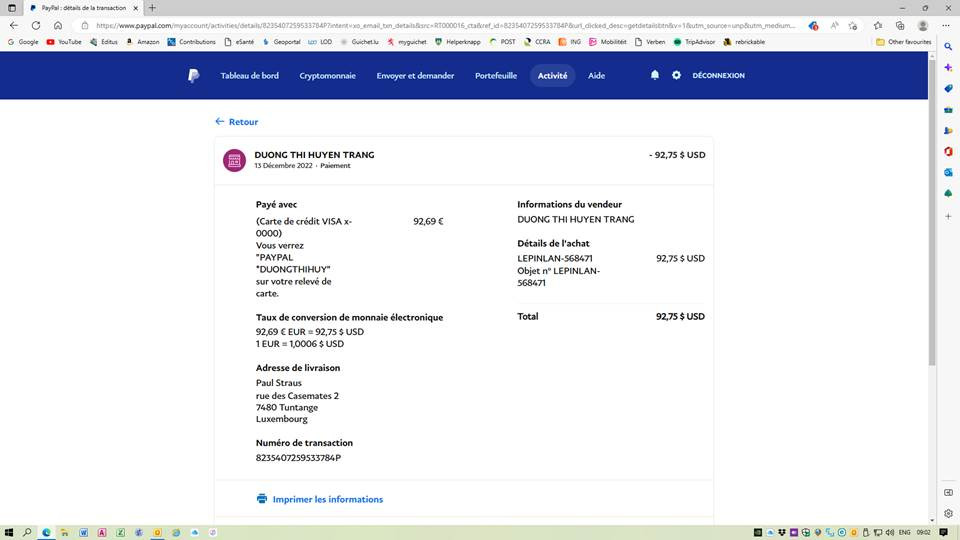
Task: Click the page vertical scrollbar
Action: (932, 212)
